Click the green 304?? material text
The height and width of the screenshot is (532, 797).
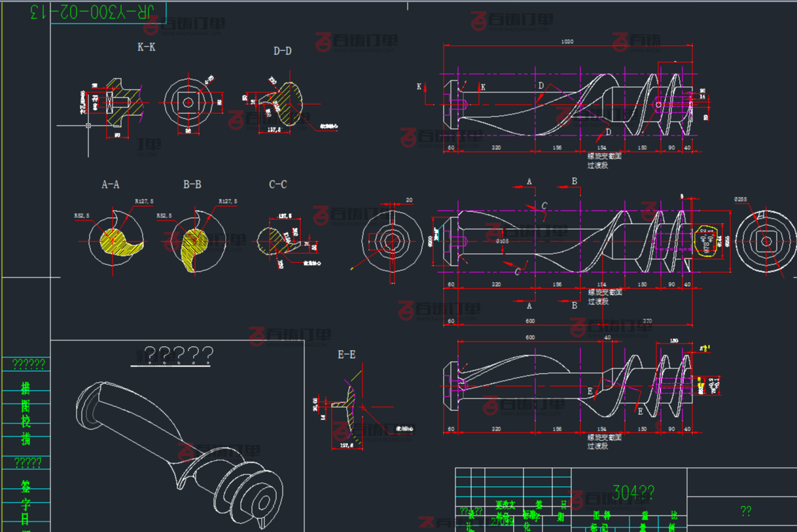[633, 493]
